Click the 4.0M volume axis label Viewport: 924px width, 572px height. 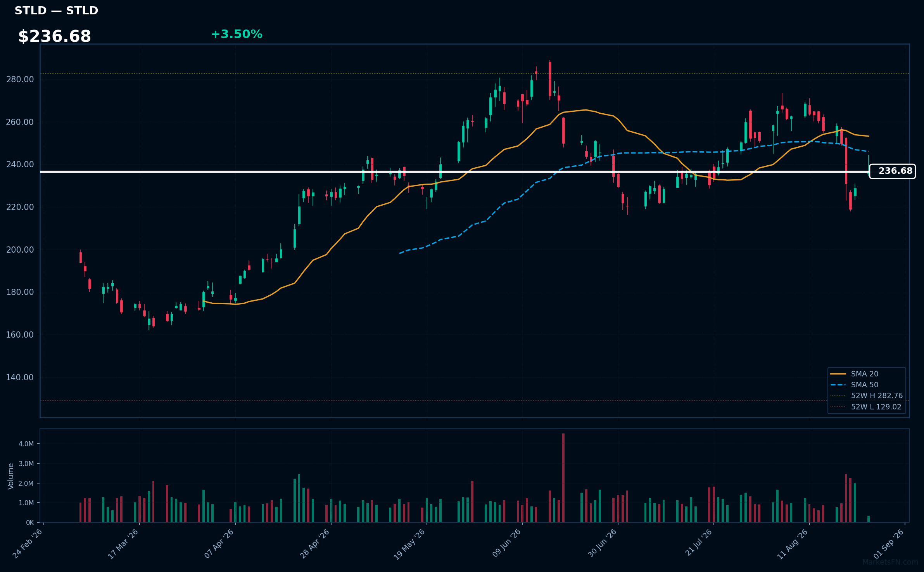click(26, 444)
